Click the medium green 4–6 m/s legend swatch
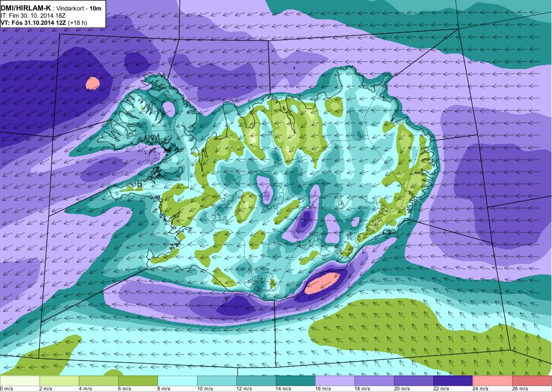The height and width of the screenshot is (392, 552). (x=99, y=381)
